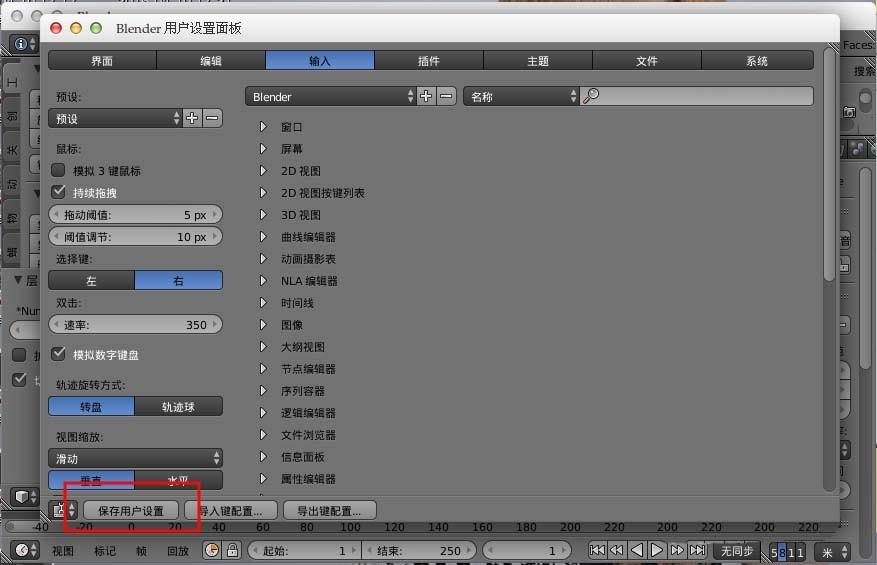Click 导入键配置... button
The image size is (877, 565).
click(x=231, y=510)
